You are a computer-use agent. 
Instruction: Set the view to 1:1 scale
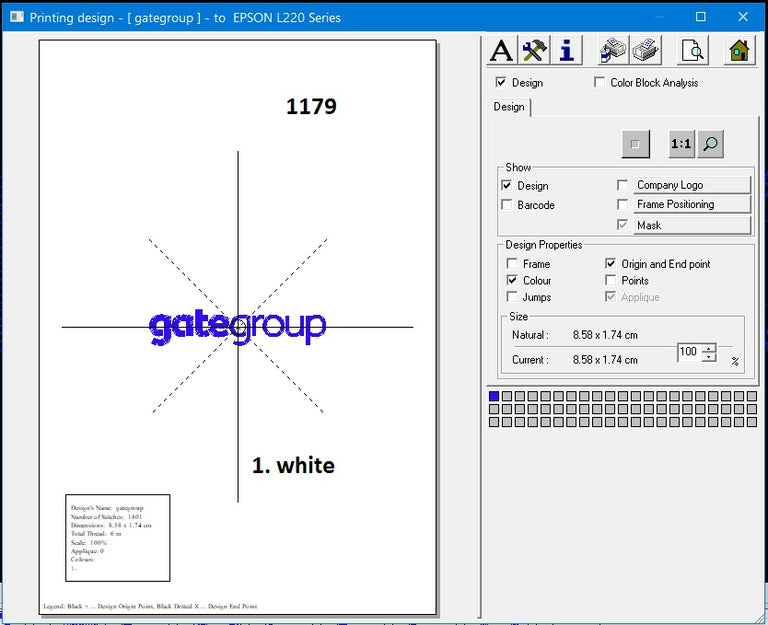click(x=681, y=144)
